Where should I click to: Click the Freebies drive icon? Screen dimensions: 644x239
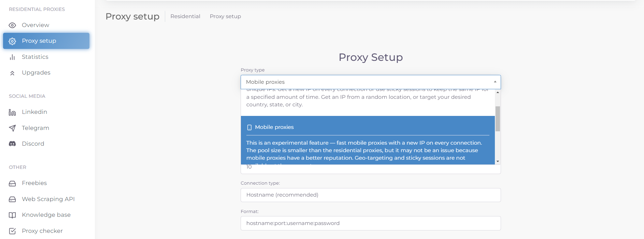pos(12,184)
